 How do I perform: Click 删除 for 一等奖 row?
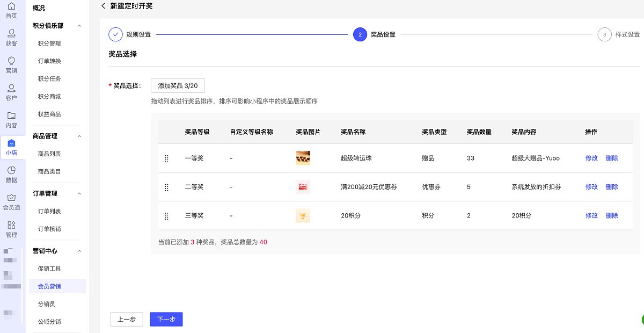pos(612,158)
